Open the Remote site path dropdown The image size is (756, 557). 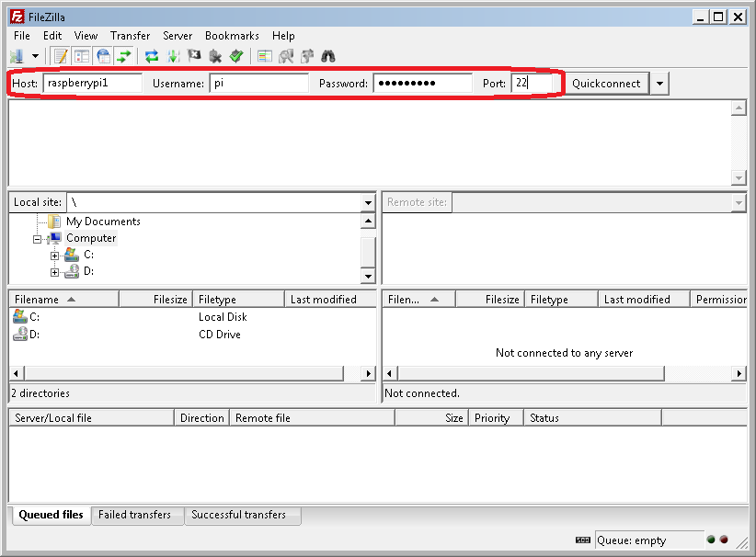coord(739,202)
